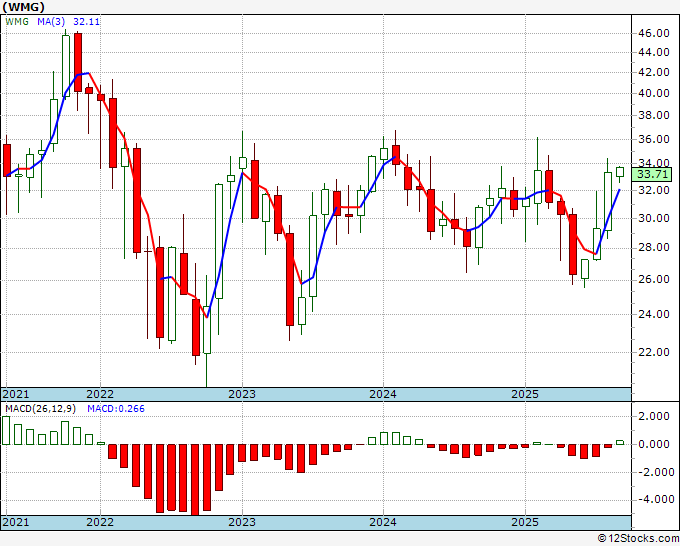
Task: Click the MACD(26,12,9) indicator label
Action: pos(40,409)
